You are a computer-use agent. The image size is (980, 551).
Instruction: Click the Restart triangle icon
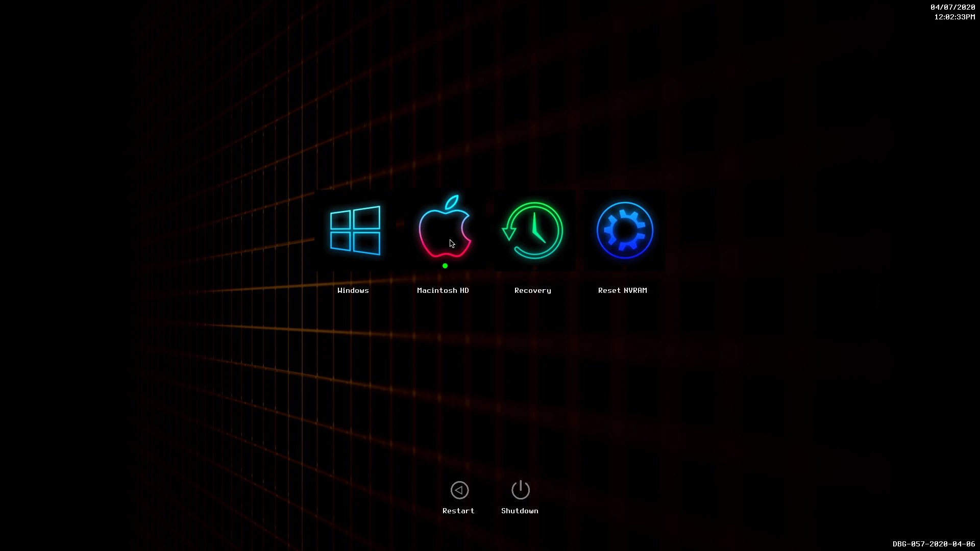click(x=459, y=490)
